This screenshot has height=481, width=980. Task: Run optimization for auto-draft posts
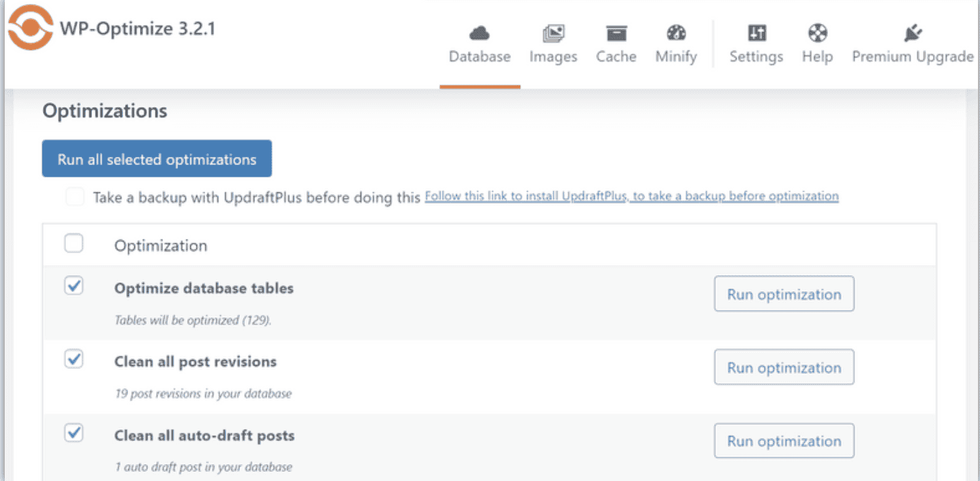point(784,441)
